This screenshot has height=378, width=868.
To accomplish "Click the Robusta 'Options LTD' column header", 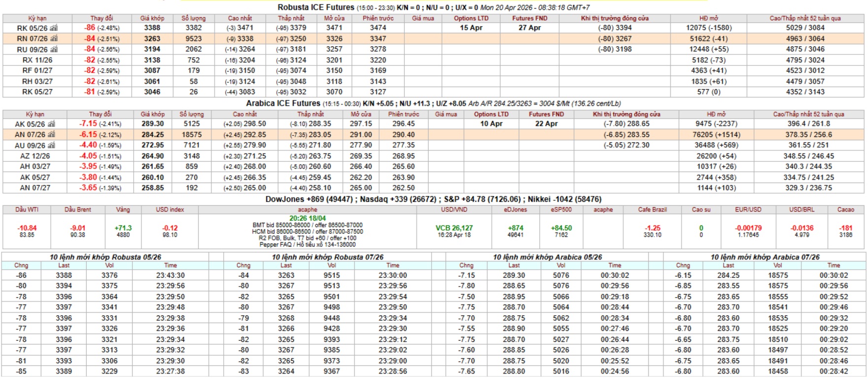I will (471, 18).
